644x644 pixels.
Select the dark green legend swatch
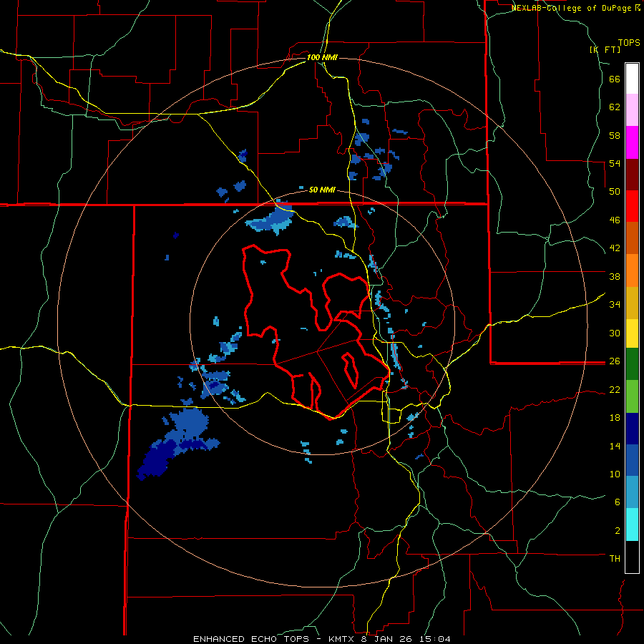[632, 364]
